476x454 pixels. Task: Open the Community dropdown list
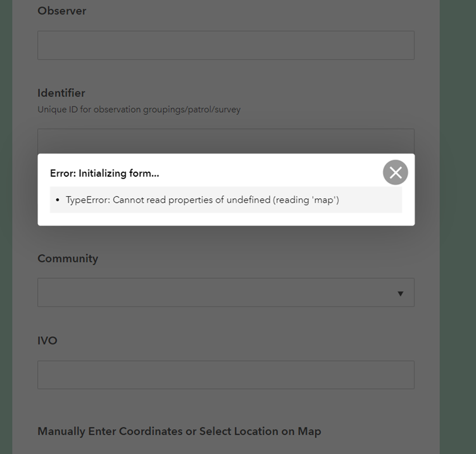215,293
